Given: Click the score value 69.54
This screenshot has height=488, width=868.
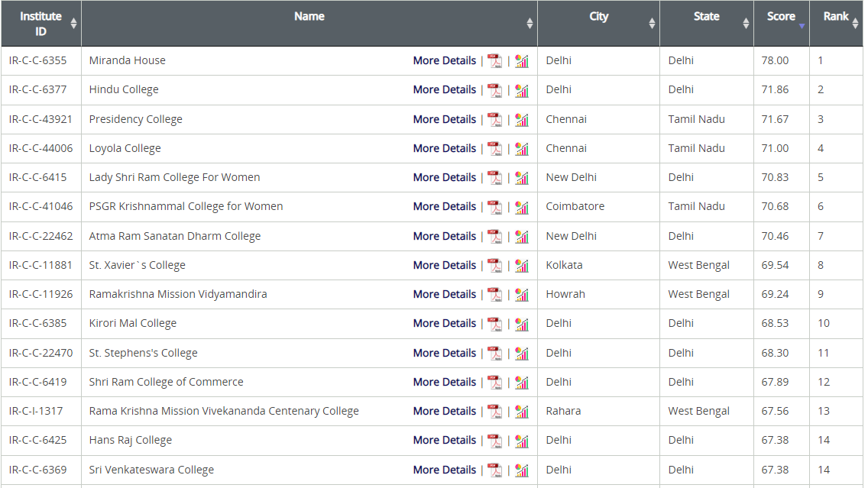Looking at the screenshot, I should (775, 265).
